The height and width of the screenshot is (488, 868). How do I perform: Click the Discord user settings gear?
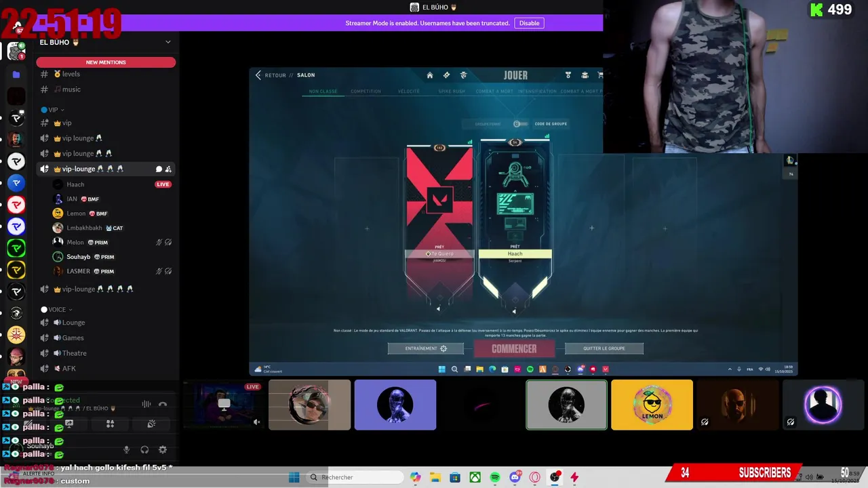click(x=163, y=449)
